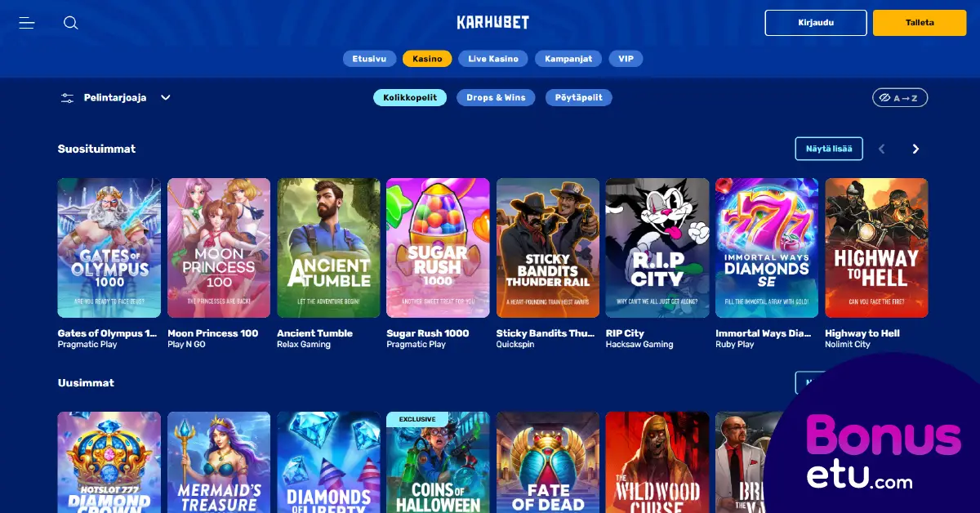Click the Karhubet logo

pyautogui.click(x=493, y=22)
